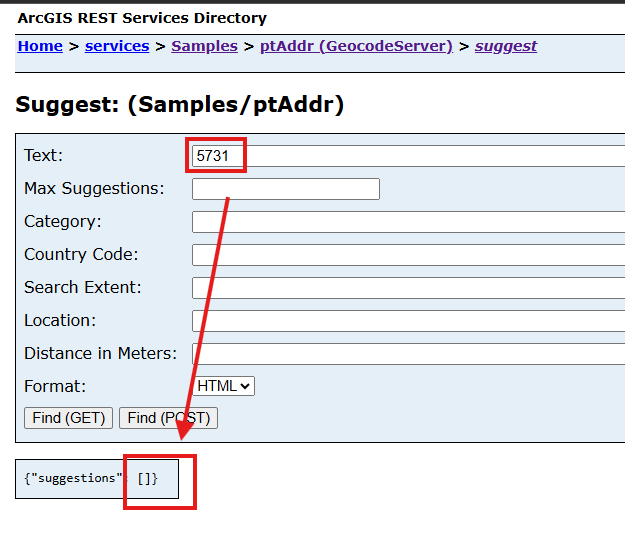Navigate to ptAddr (GeocodeServer) link
Image resolution: width=625 pixels, height=548 pixels.
pos(356,46)
